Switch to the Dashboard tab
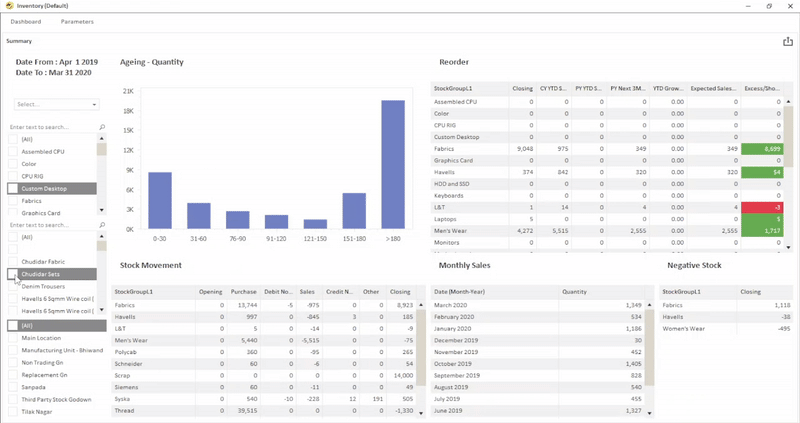800x423 pixels. click(26, 22)
